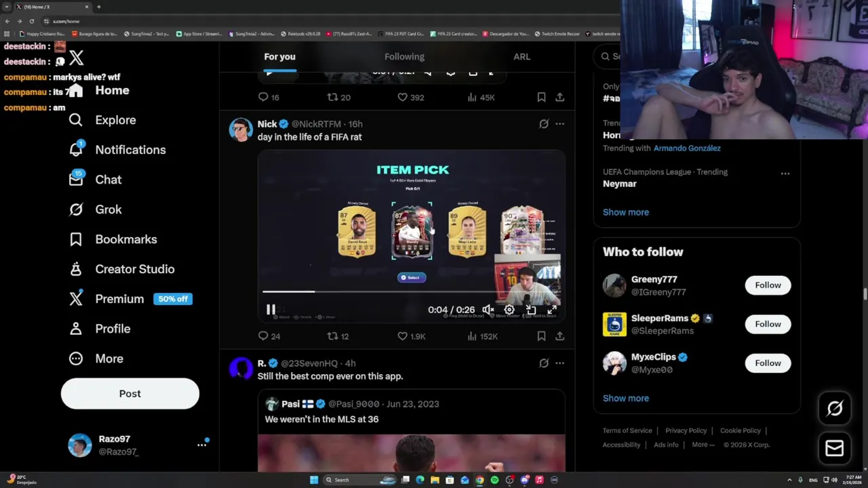Screen dimensions: 868x488
Task: Open Bookmarks in the sidebar
Action: [113, 239]
